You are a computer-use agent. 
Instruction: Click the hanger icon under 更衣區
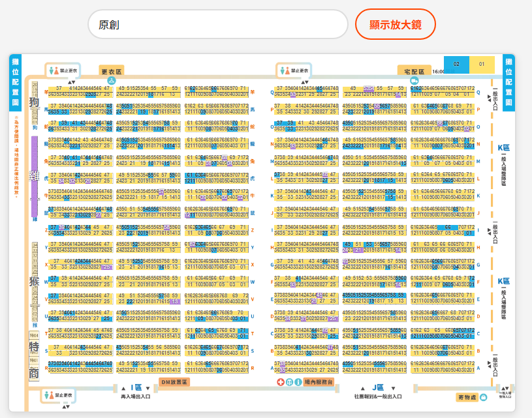pyautogui.click(x=111, y=81)
